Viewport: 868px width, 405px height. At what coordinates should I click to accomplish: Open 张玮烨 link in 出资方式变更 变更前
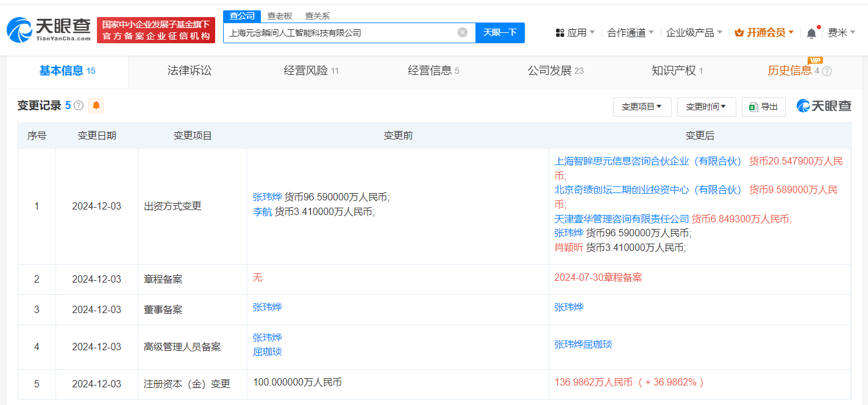point(268,197)
